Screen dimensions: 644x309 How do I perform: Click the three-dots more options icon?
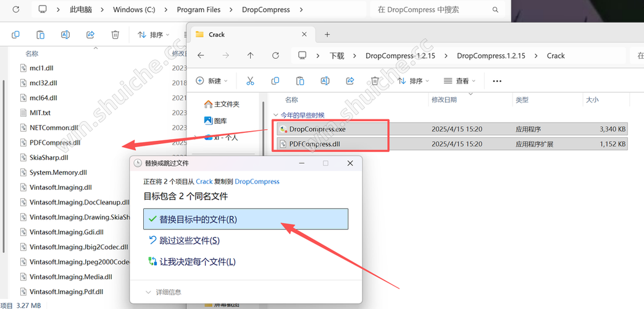pyautogui.click(x=497, y=81)
